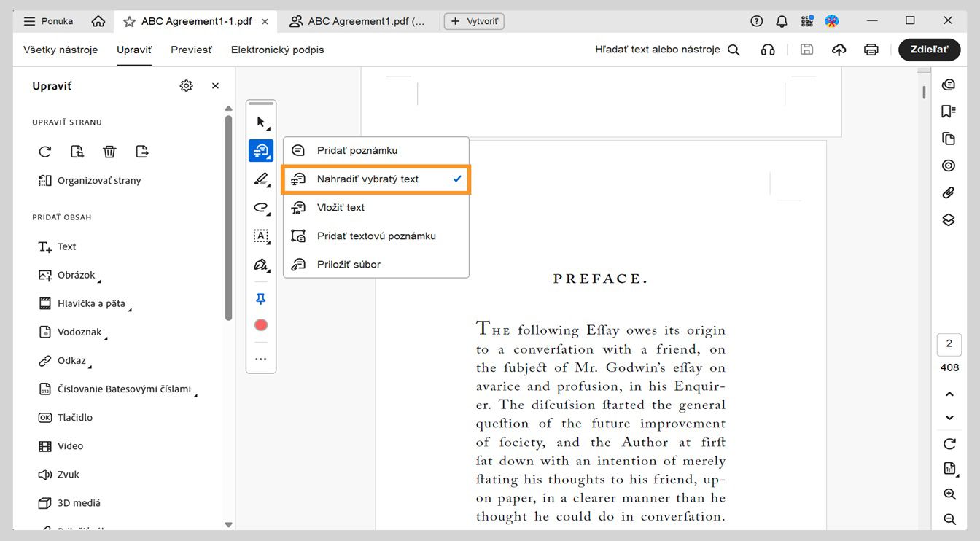This screenshot has width=980, height=541.
Task: Open the apps grid icon
Action: [806, 21]
